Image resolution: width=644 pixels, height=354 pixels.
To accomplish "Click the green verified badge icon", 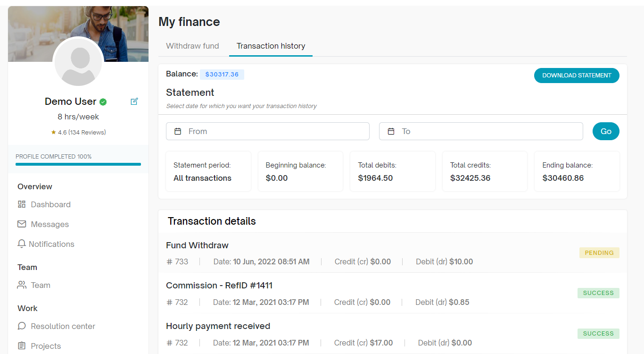I will point(103,102).
